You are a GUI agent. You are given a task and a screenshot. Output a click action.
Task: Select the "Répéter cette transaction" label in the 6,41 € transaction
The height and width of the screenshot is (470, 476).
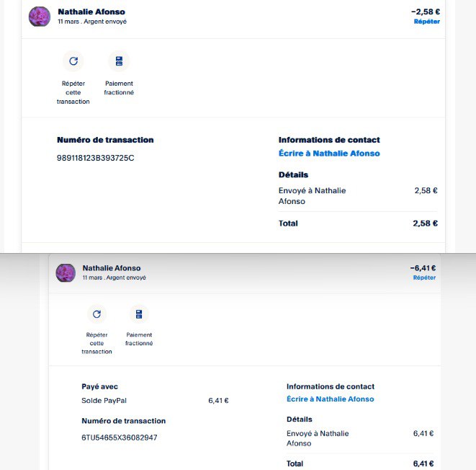pyautogui.click(x=96, y=343)
